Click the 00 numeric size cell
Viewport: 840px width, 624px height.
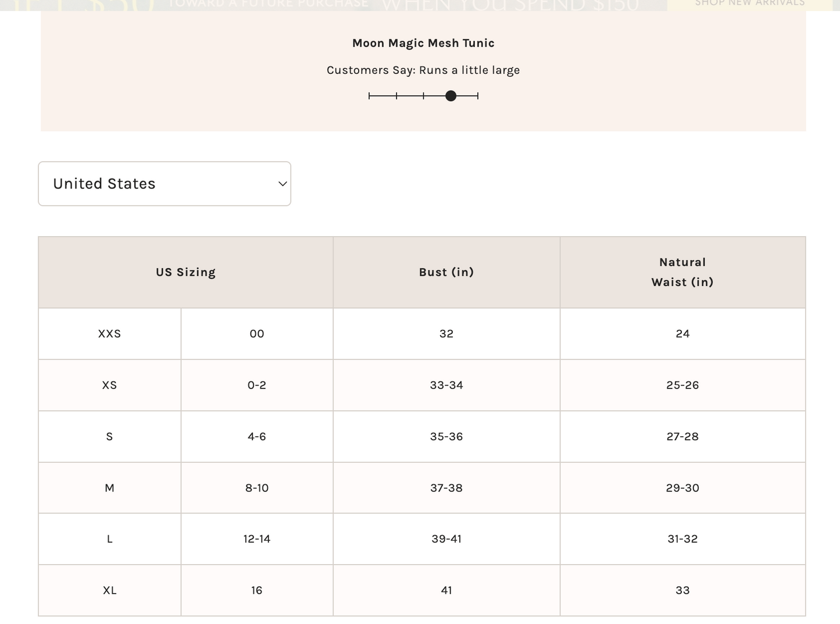coord(256,334)
